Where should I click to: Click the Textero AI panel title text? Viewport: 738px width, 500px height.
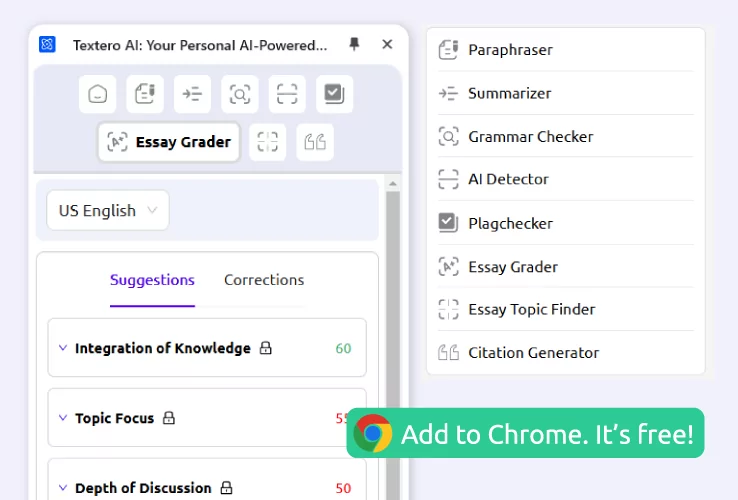click(x=200, y=45)
